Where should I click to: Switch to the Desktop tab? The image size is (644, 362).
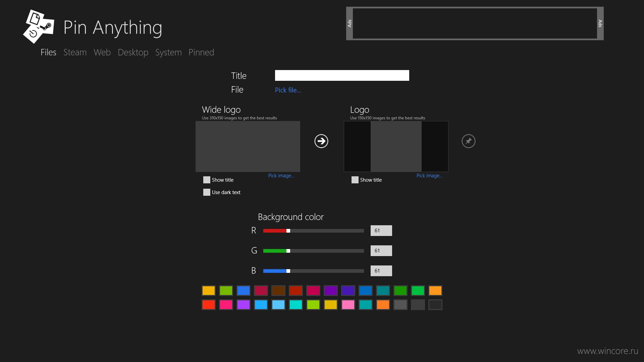click(133, 53)
